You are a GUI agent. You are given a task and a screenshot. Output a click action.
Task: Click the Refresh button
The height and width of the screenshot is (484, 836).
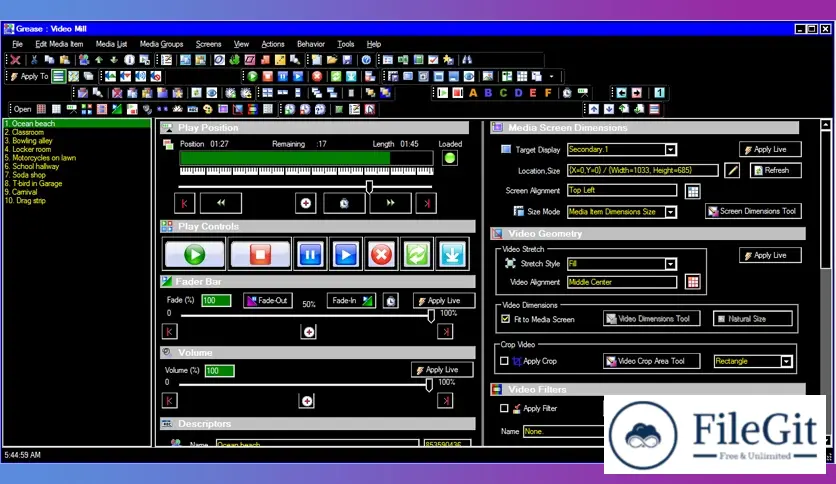pyautogui.click(x=775, y=171)
